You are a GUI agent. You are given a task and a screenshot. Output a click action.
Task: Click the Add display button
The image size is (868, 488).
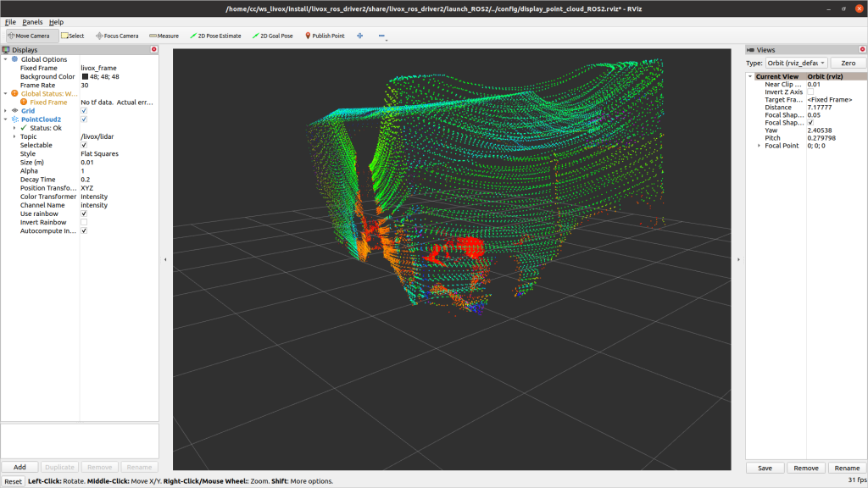19,467
